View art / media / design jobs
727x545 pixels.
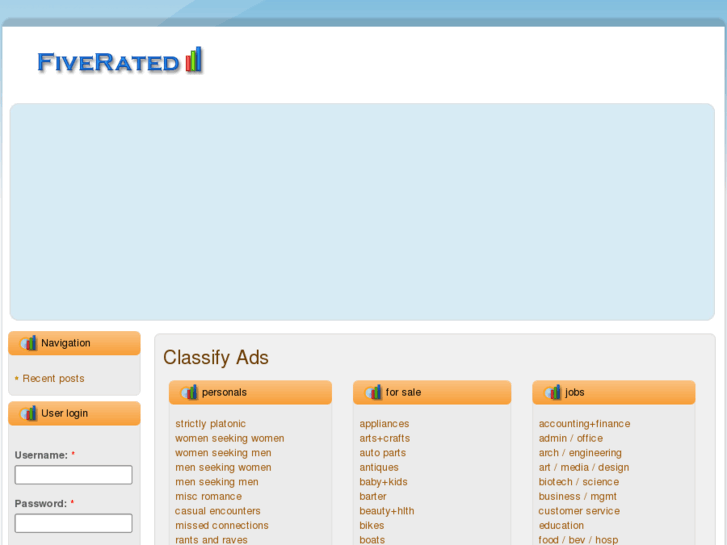(584, 467)
